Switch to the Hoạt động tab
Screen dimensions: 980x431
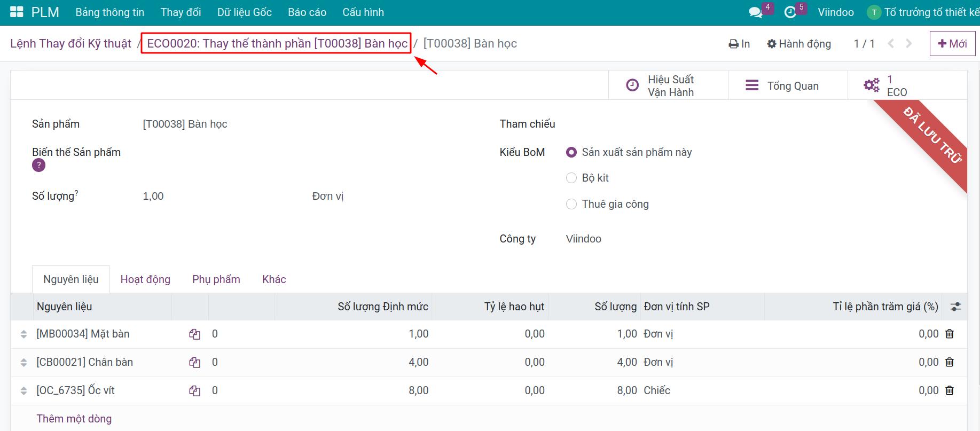pyautogui.click(x=145, y=279)
